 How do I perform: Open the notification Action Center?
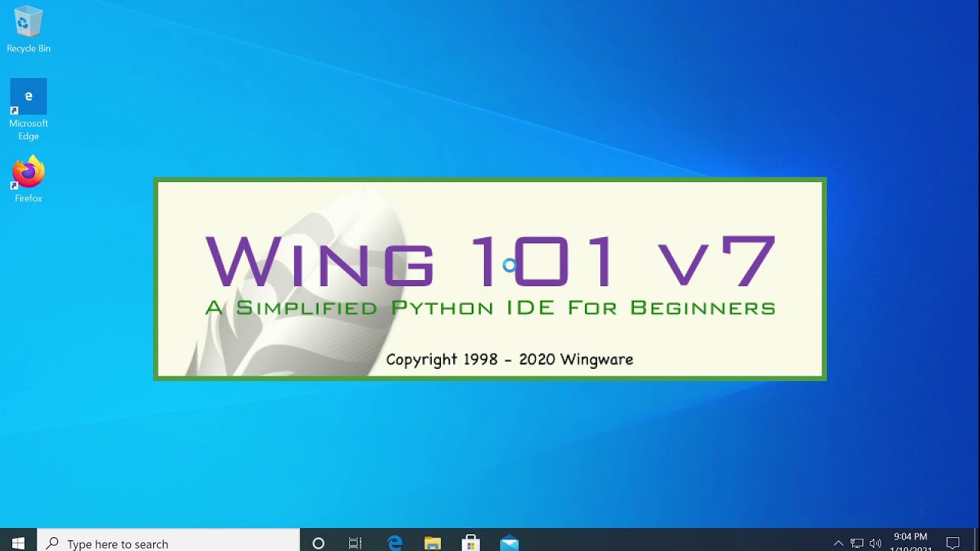pyautogui.click(x=953, y=543)
